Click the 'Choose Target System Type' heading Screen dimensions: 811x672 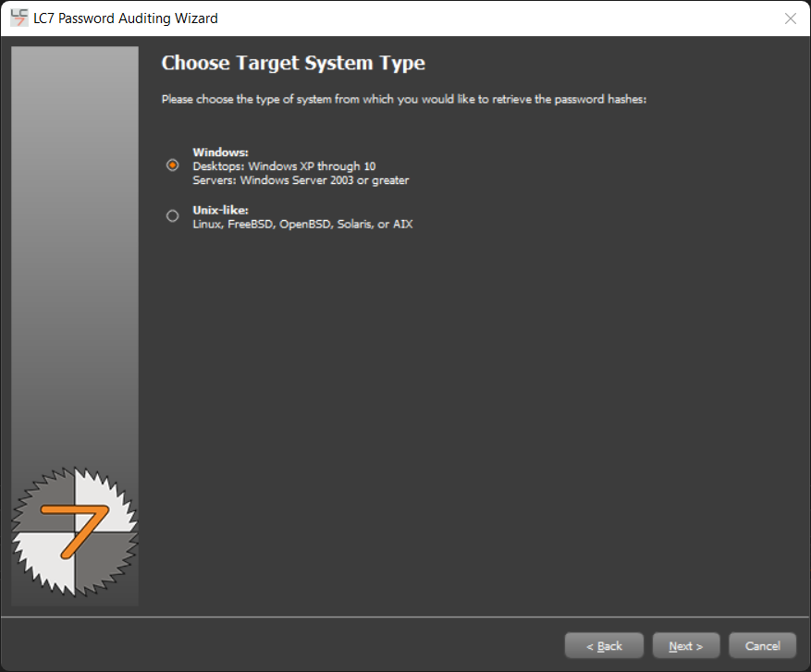point(293,63)
